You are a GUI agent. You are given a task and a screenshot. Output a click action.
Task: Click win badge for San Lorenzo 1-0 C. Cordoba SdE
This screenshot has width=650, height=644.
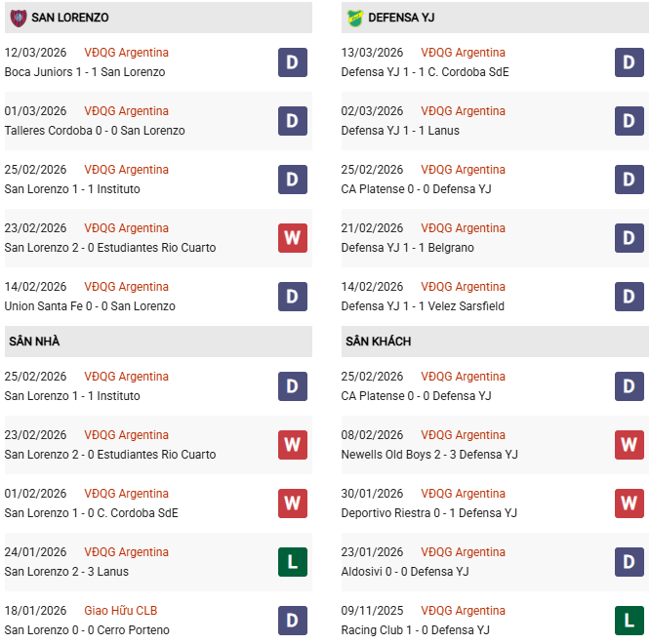[x=293, y=503]
